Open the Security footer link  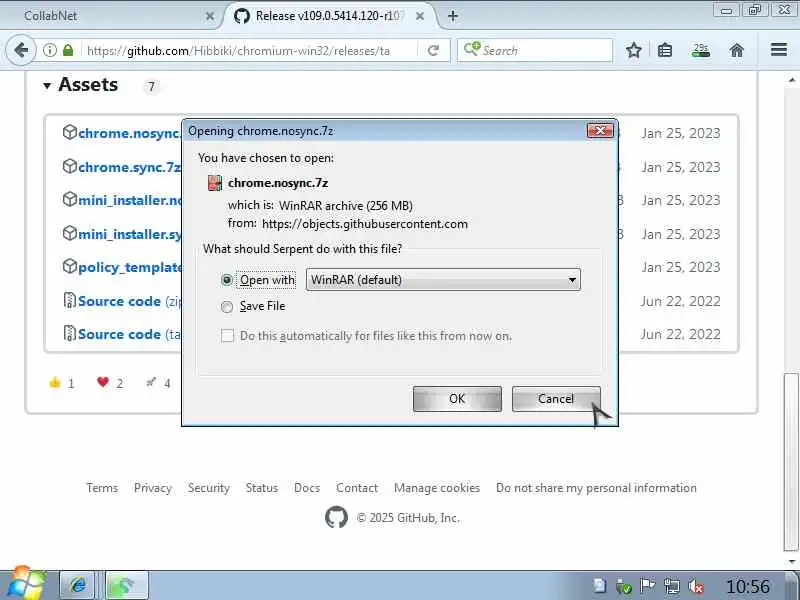click(209, 488)
